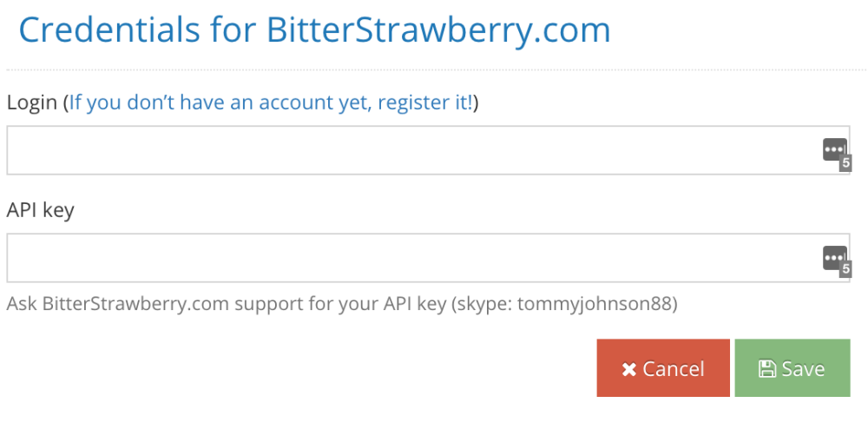
Task: Click the 5 badge in API key field
Action: pos(845,271)
